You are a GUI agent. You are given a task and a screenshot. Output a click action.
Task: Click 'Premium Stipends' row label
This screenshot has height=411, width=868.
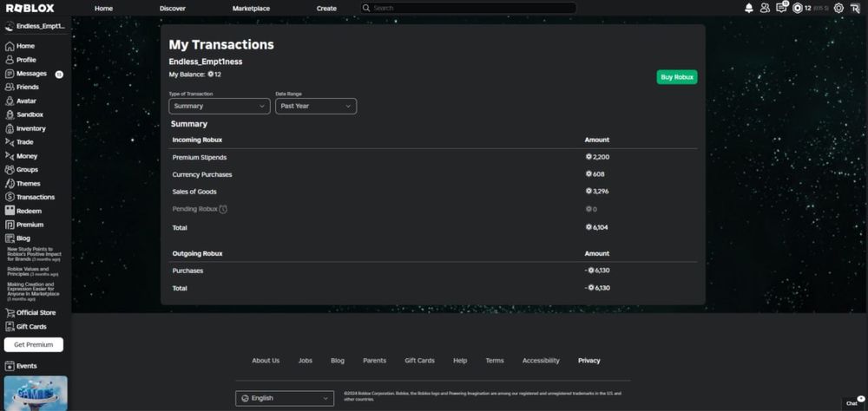[200, 158]
